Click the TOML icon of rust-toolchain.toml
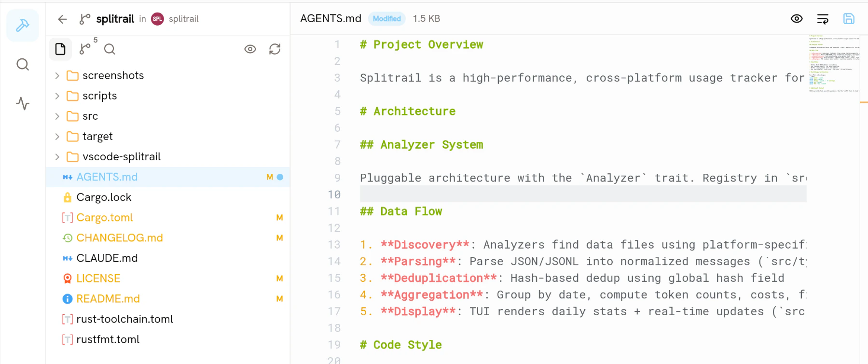This screenshot has width=868, height=364. pyautogui.click(x=68, y=319)
